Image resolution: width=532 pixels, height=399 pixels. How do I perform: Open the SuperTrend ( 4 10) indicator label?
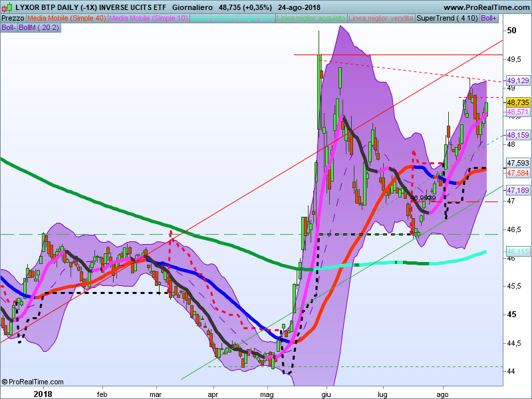tap(448, 19)
